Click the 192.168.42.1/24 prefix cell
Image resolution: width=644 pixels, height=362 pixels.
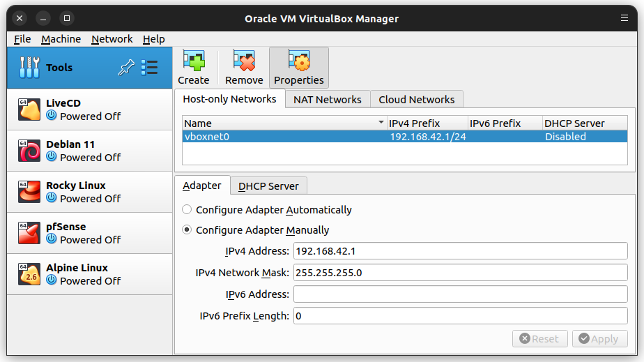(x=427, y=137)
